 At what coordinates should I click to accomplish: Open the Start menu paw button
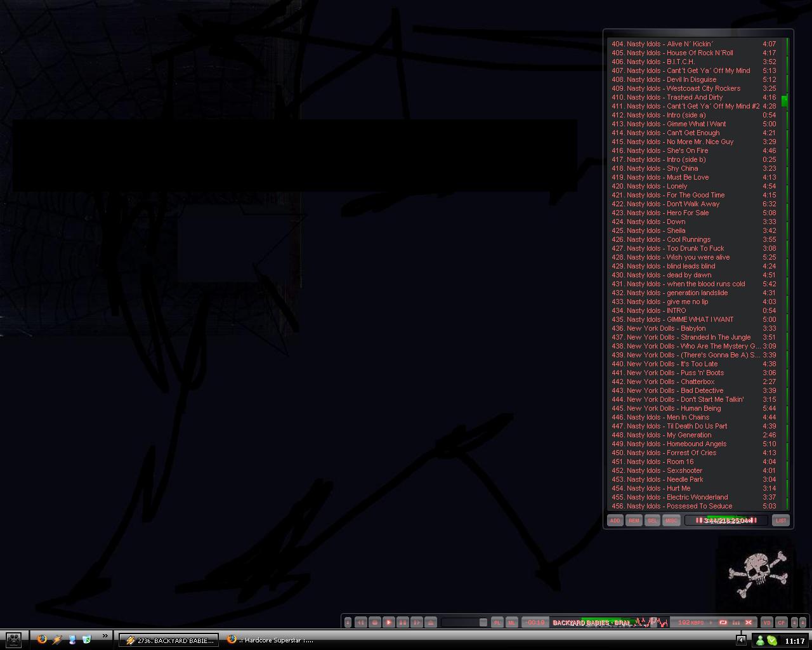point(13,640)
